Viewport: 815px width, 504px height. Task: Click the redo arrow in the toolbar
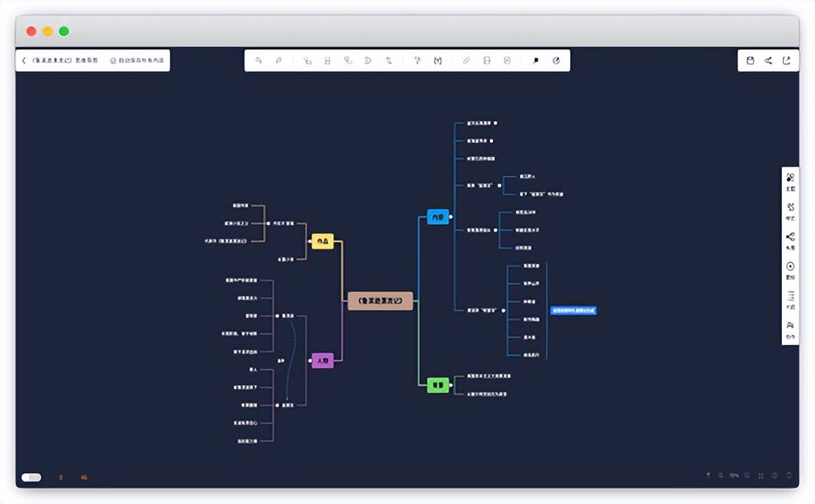(279, 61)
